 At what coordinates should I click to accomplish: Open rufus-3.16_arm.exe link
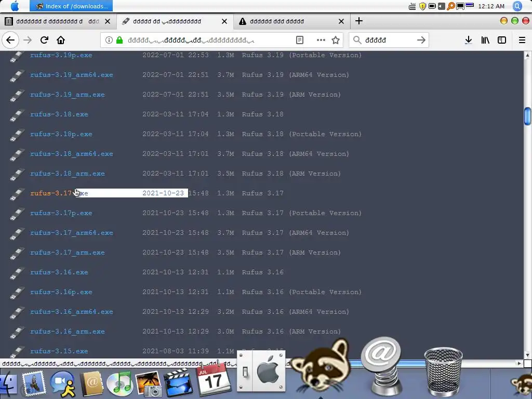point(68,331)
